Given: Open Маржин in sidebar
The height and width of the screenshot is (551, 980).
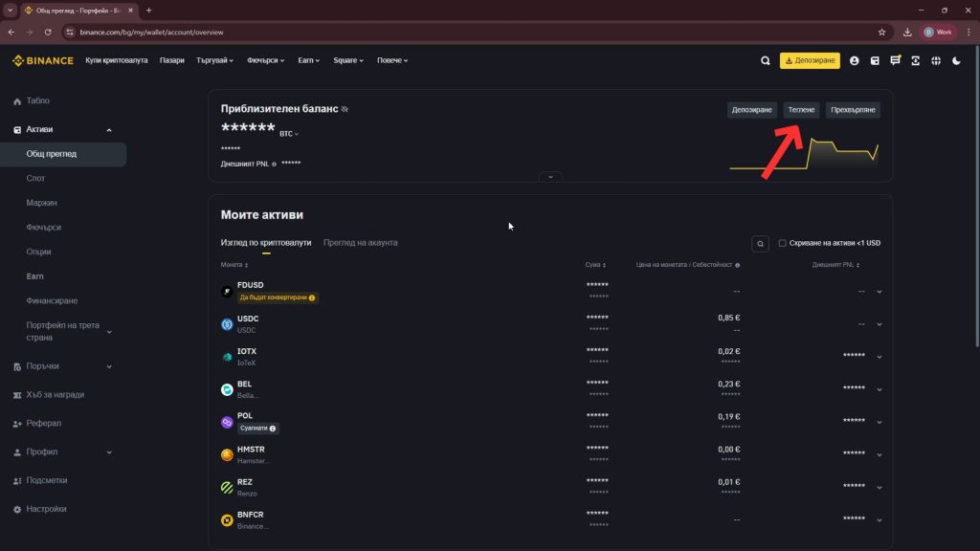Looking at the screenshot, I should (41, 203).
